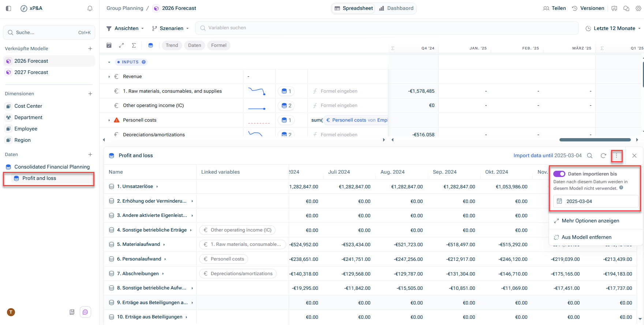Add a new data source with plus icon
Image resolution: width=644 pixels, height=325 pixels.
point(90,155)
